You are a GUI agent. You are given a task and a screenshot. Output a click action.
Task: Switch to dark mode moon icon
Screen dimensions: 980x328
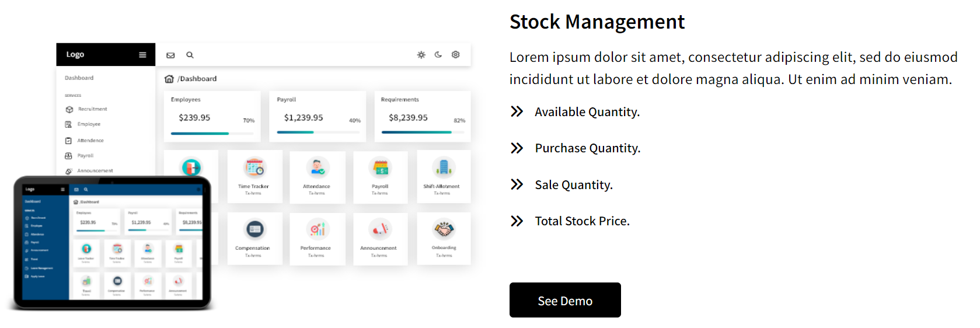tap(438, 55)
